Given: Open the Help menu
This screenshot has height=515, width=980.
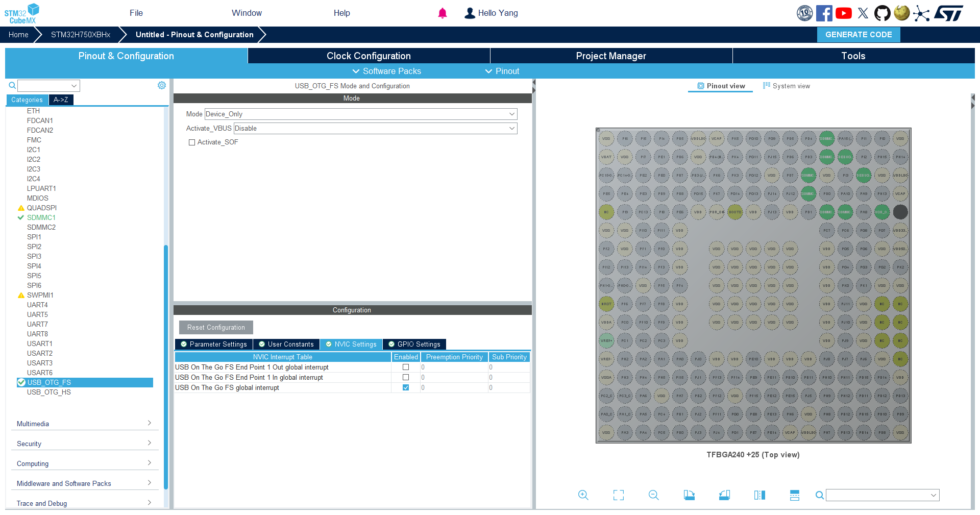Looking at the screenshot, I should 342,13.
